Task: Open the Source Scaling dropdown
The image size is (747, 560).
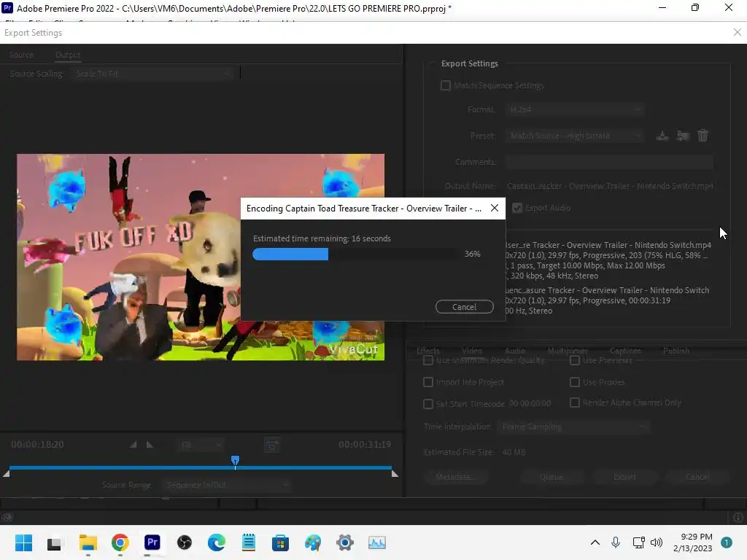Action: click(152, 74)
